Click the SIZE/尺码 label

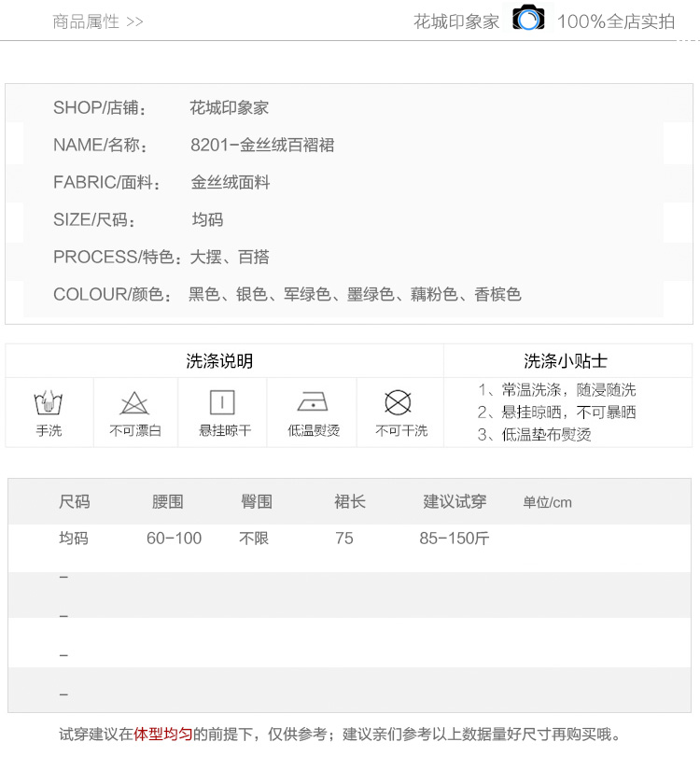[x=94, y=220]
